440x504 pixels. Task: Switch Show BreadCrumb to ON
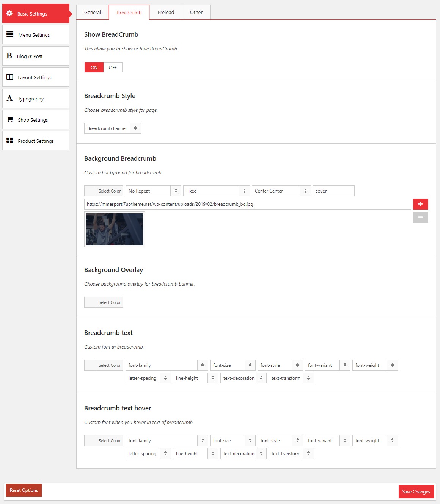(x=94, y=67)
